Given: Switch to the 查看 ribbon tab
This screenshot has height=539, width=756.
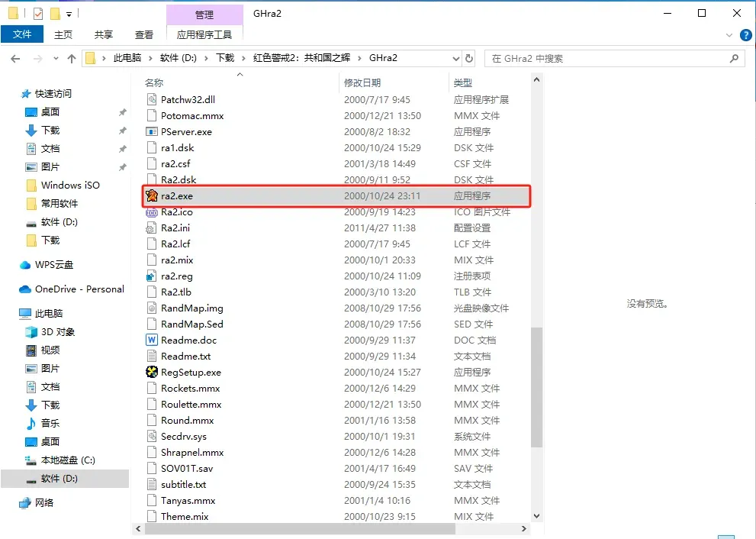Looking at the screenshot, I should 143,34.
